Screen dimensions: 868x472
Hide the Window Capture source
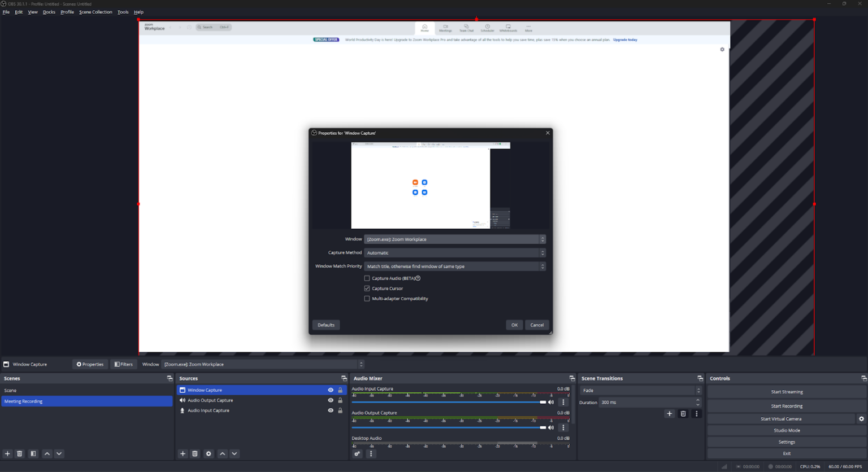tap(331, 390)
